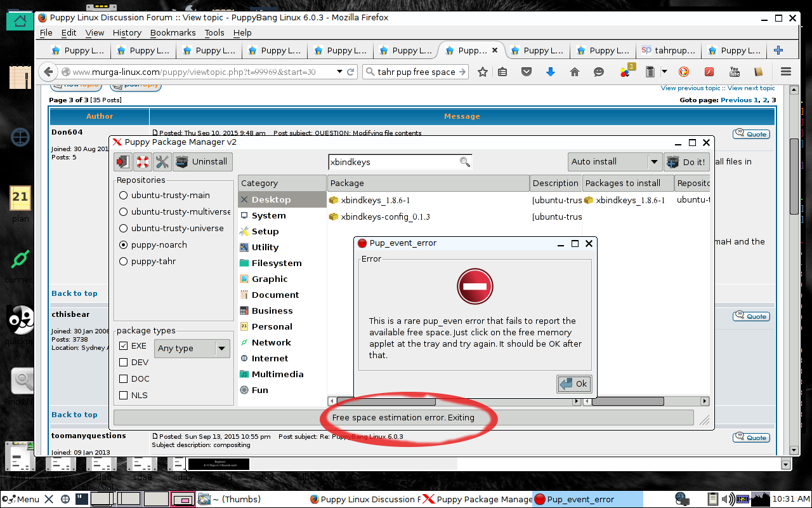Select the ubuntu-trusty-multiverse repository
The height and width of the screenshot is (508, 812).
[x=175, y=212]
